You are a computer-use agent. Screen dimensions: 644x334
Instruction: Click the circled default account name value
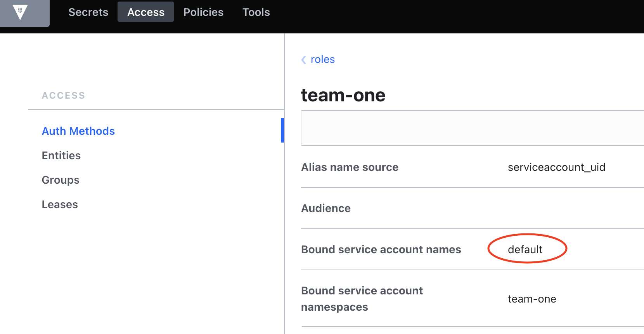point(525,249)
